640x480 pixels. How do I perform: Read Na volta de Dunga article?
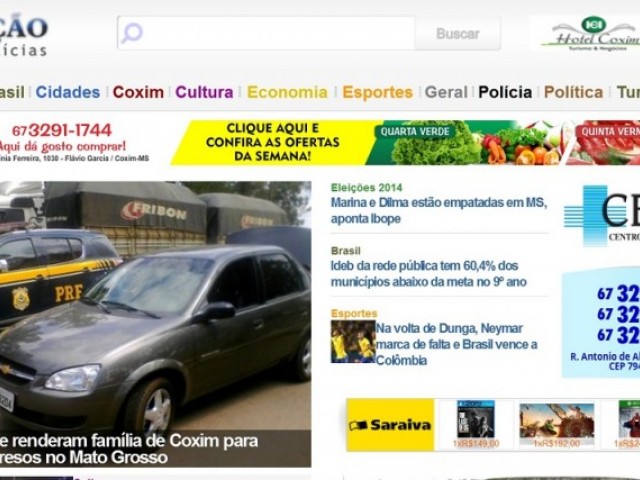pos(456,344)
